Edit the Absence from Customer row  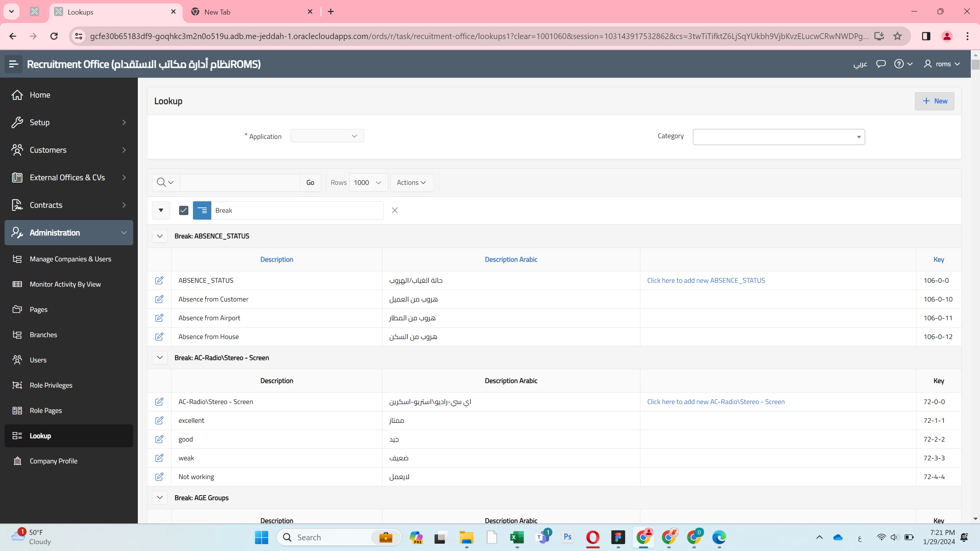[159, 299]
